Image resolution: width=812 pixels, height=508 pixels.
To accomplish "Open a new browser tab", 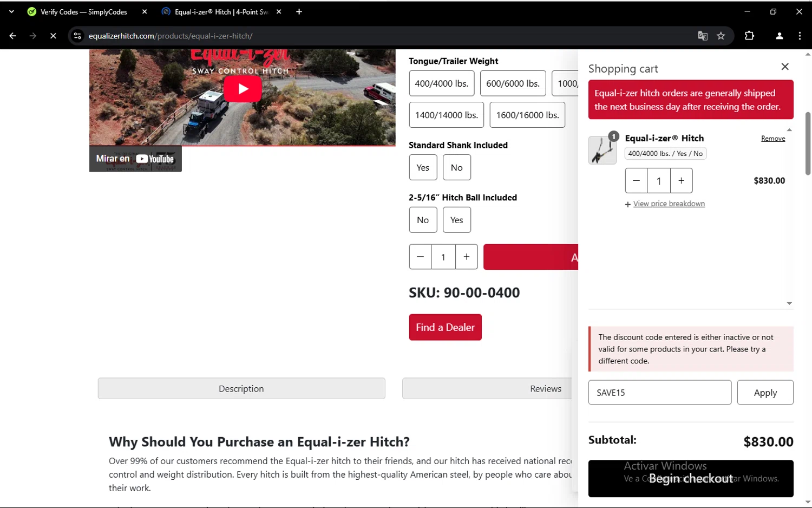I will (299, 12).
